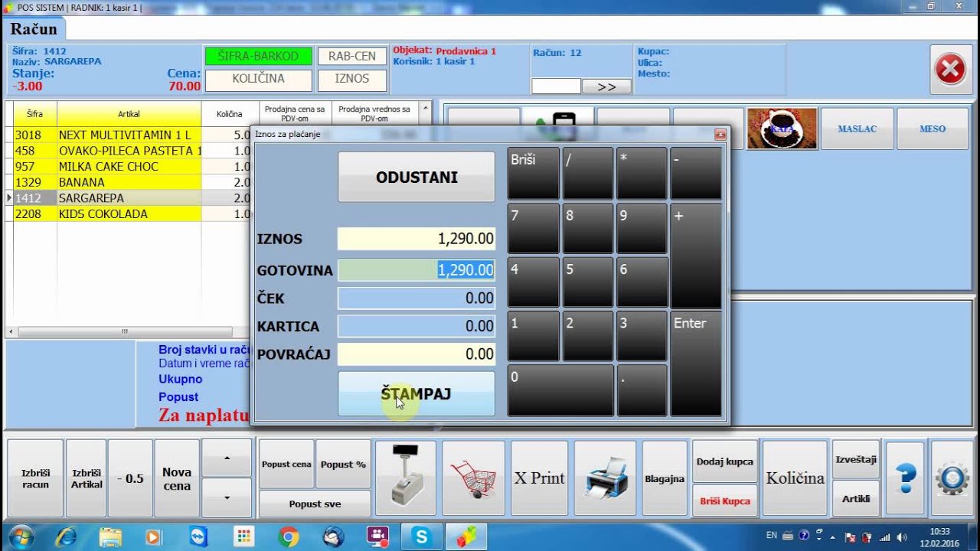Click the red X exit button

tap(950, 70)
